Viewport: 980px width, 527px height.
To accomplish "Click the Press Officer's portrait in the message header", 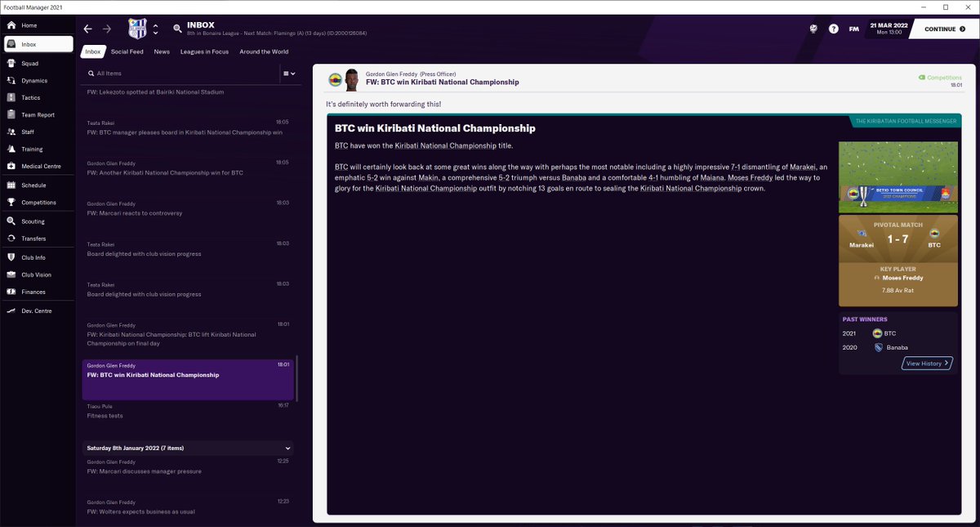I will click(352, 79).
